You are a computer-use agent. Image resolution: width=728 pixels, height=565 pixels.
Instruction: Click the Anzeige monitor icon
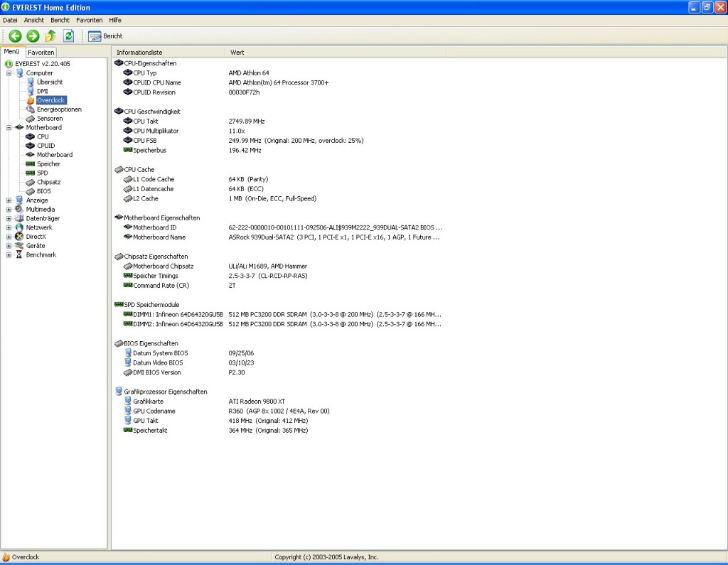pyautogui.click(x=19, y=200)
